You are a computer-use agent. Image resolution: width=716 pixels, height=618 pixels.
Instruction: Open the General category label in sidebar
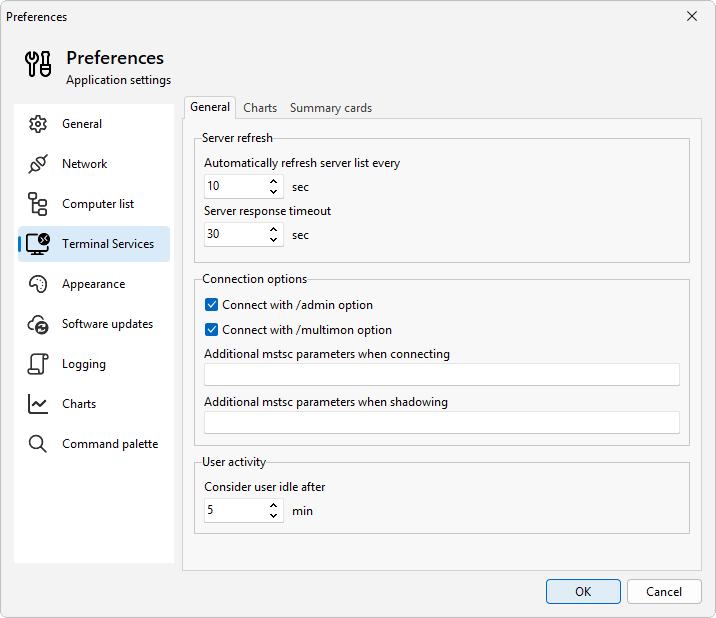[82, 124]
